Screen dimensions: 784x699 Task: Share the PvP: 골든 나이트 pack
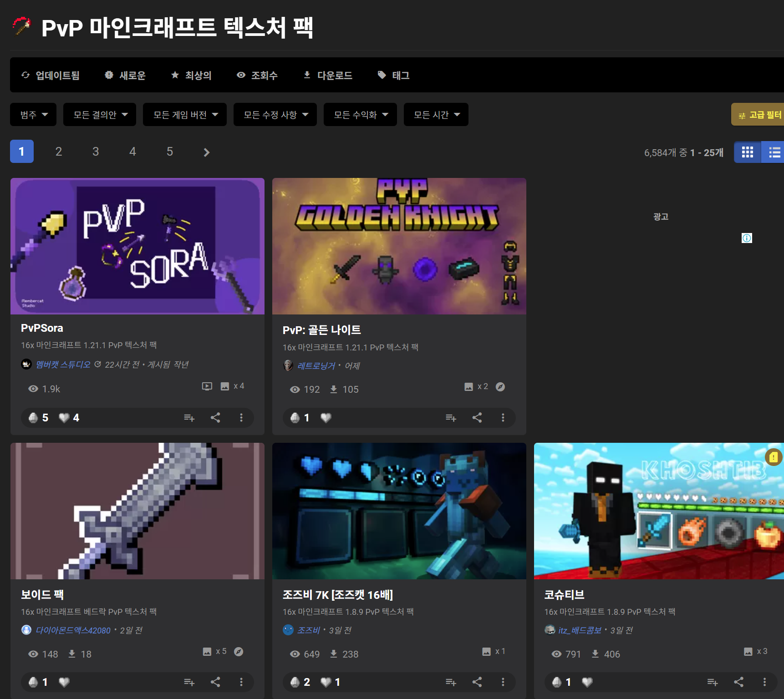coord(477,418)
